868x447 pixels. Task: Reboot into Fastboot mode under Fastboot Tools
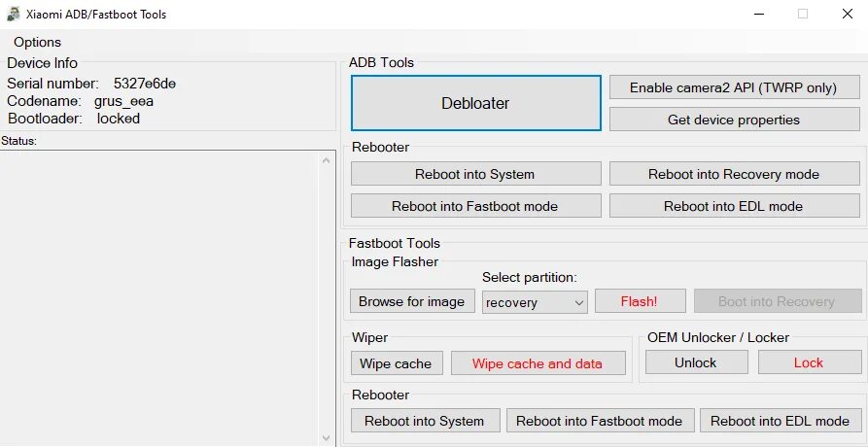point(600,421)
